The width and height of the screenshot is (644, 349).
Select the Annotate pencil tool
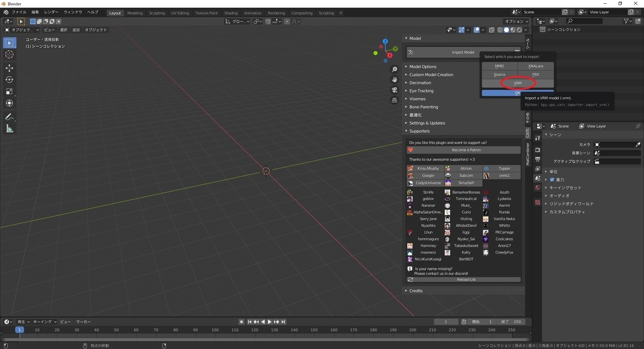9,117
